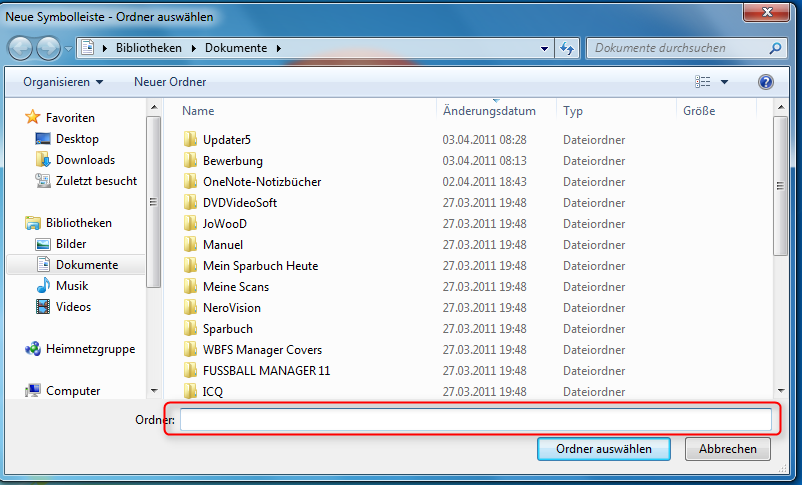Screen dimensions: 802x485
Task: Select the Bewerbung folder icon
Action: pos(190,160)
